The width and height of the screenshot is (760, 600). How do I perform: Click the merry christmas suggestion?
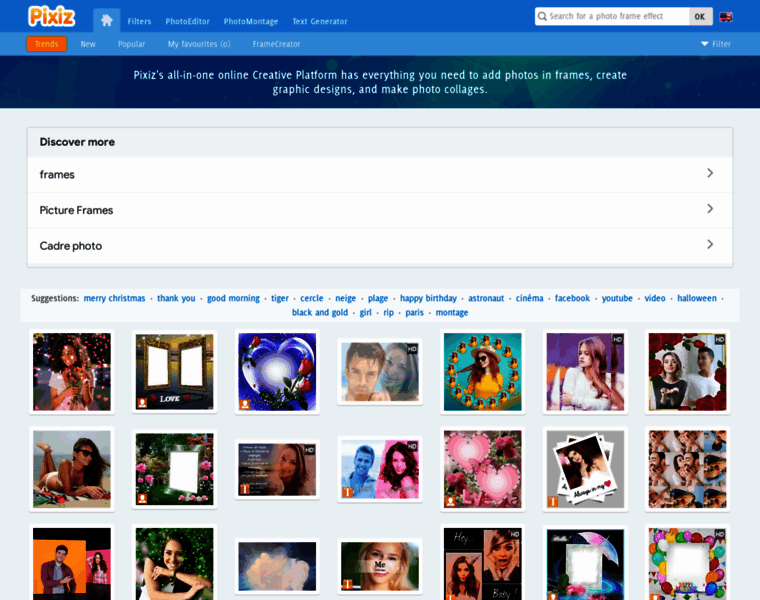[114, 298]
